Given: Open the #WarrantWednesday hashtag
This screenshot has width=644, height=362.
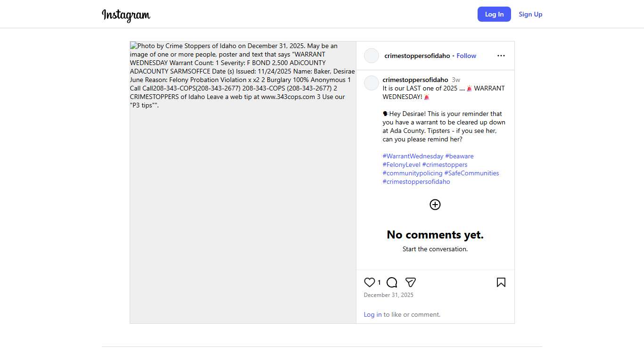Looking at the screenshot, I should coord(413,156).
